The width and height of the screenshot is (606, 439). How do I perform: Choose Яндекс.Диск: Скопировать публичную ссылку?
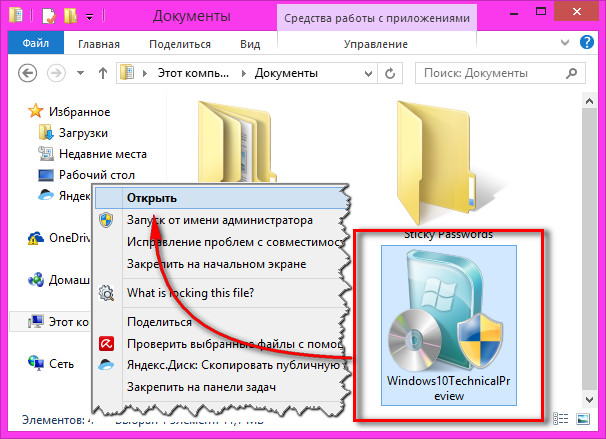(222, 365)
